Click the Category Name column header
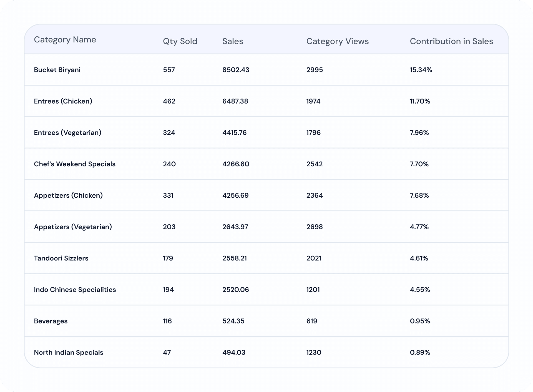 [65, 40]
